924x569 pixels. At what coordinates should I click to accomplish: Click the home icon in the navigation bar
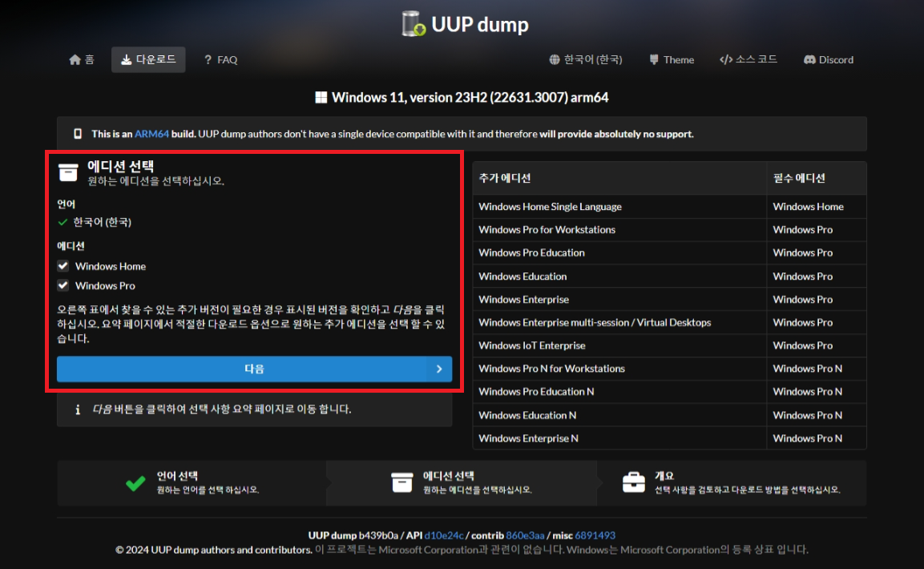tap(75, 59)
